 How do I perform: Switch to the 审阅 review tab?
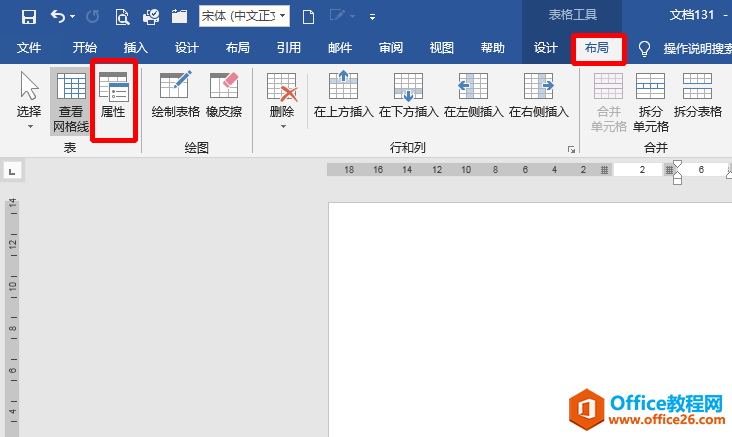click(x=391, y=48)
